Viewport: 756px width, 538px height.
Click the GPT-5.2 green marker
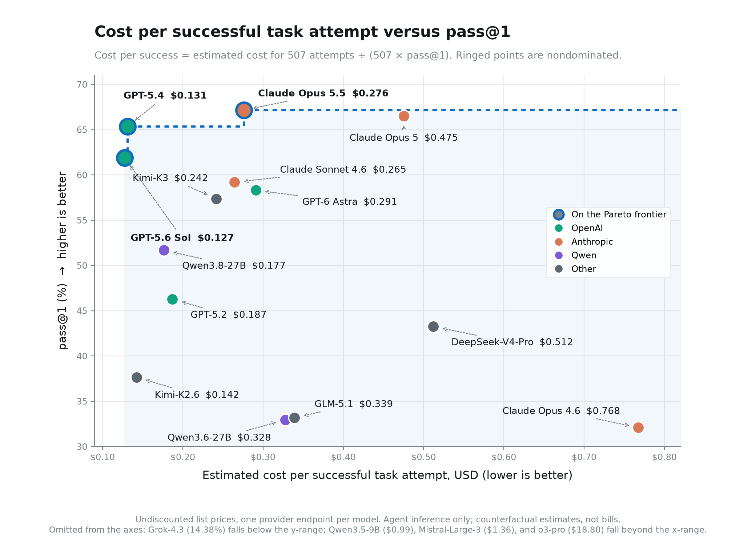pos(172,299)
